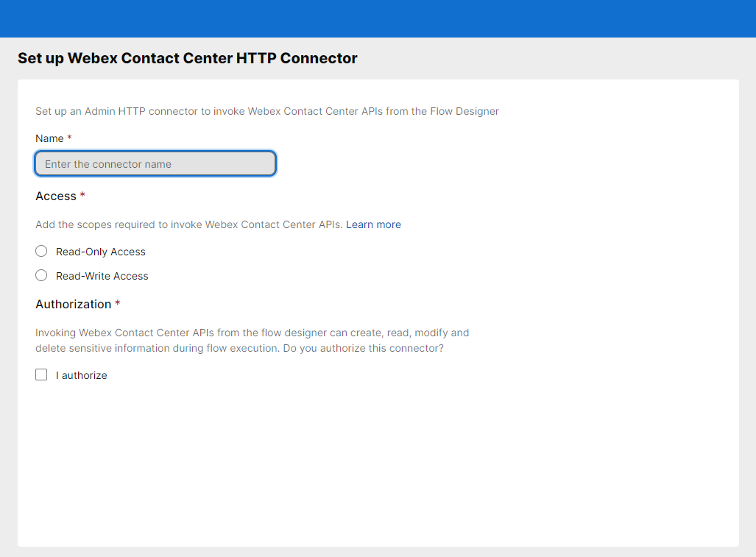Image resolution: width=756 pixels, height=557 pixels.
Task: Open the Learn more link
Action: click(373, 224)
